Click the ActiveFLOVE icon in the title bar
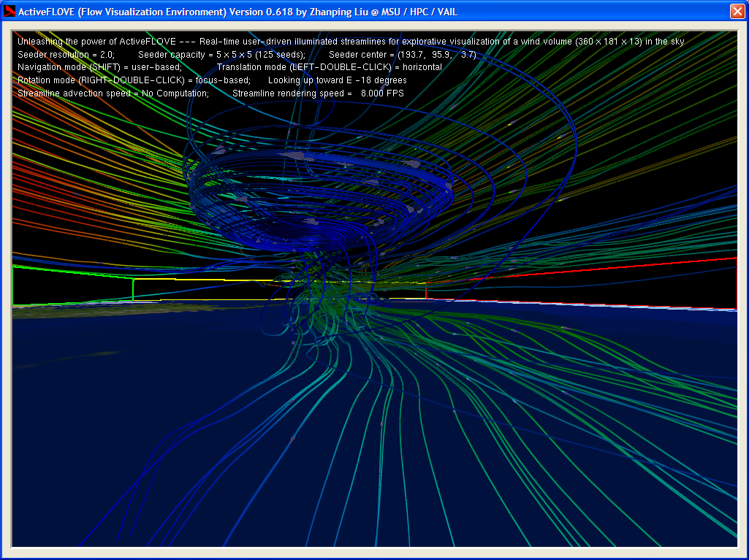 click(x=10, y=11)
